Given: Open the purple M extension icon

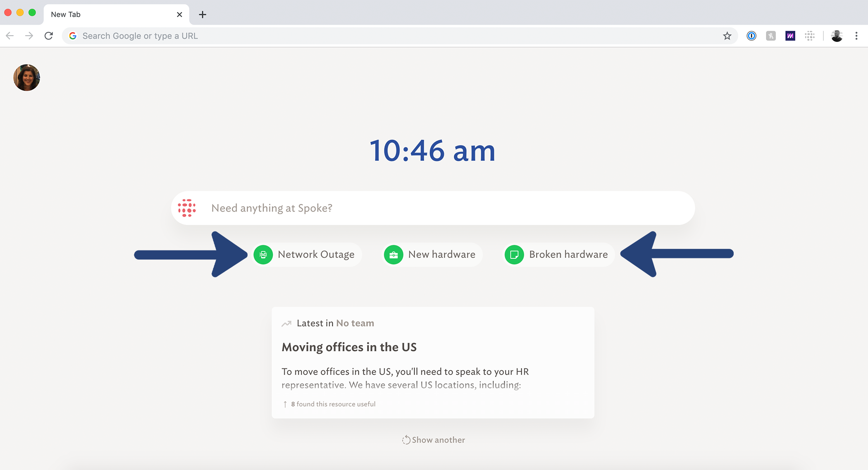Looking at the screenshot, I should pyautogui.click(x=790, y=36).
